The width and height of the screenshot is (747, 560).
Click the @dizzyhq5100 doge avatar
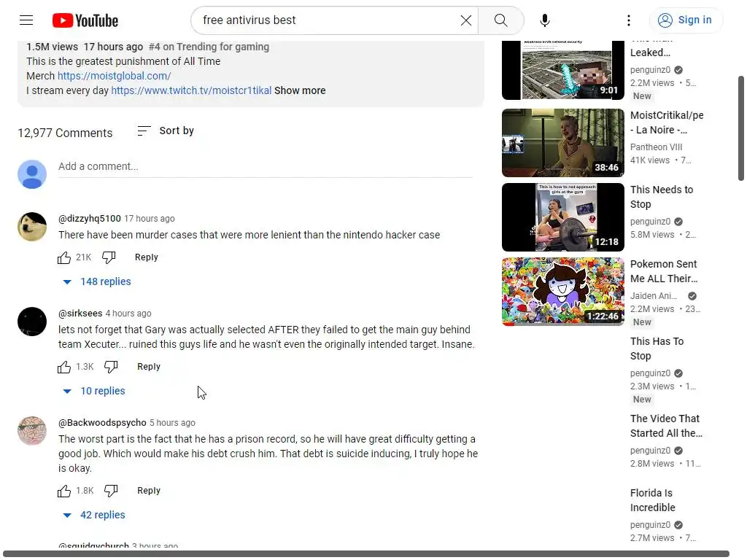click(x=32, y=227)
